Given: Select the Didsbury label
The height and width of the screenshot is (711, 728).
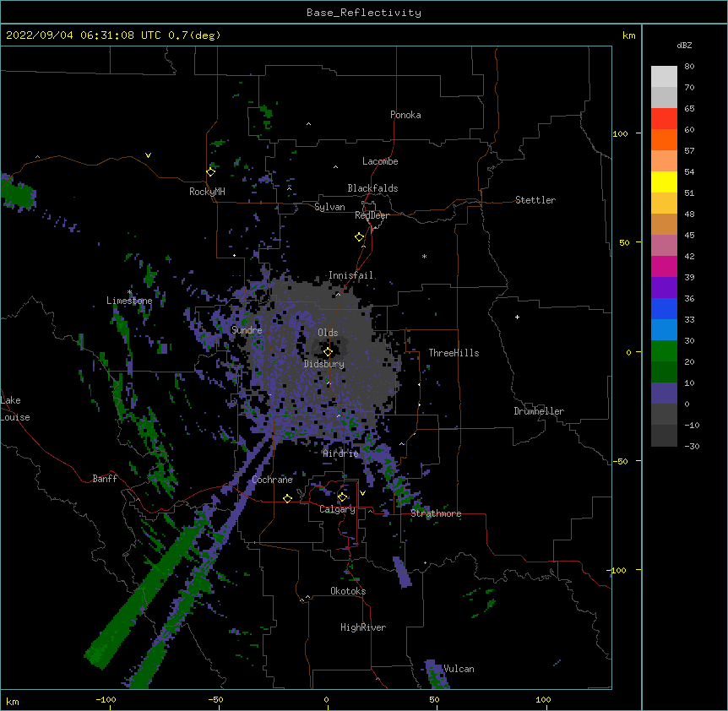Looking at the screenshot, I should tap(324, 364).
